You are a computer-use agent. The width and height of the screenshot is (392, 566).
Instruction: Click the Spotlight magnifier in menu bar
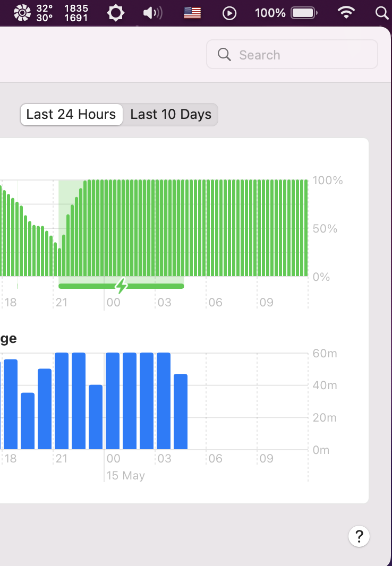pyautogui.click(x=382, y=13)
